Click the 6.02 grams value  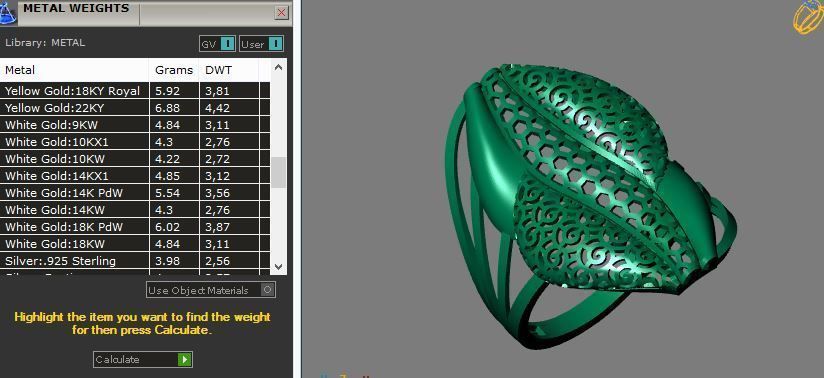(168, 227)
